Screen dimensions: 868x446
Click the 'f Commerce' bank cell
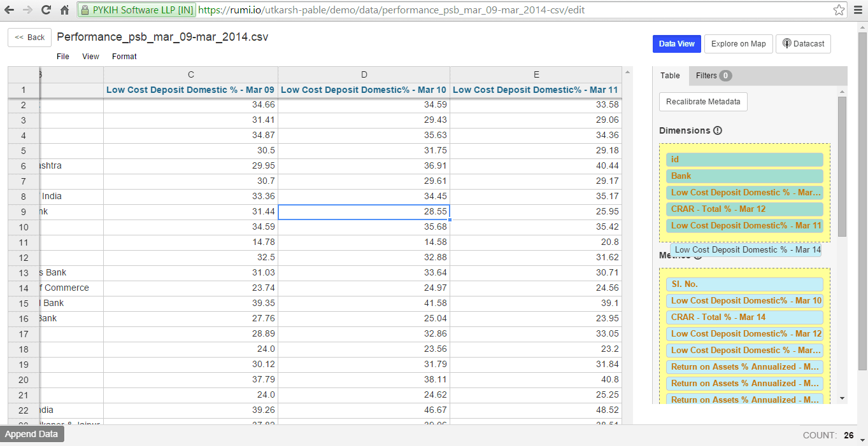(71, 288)
